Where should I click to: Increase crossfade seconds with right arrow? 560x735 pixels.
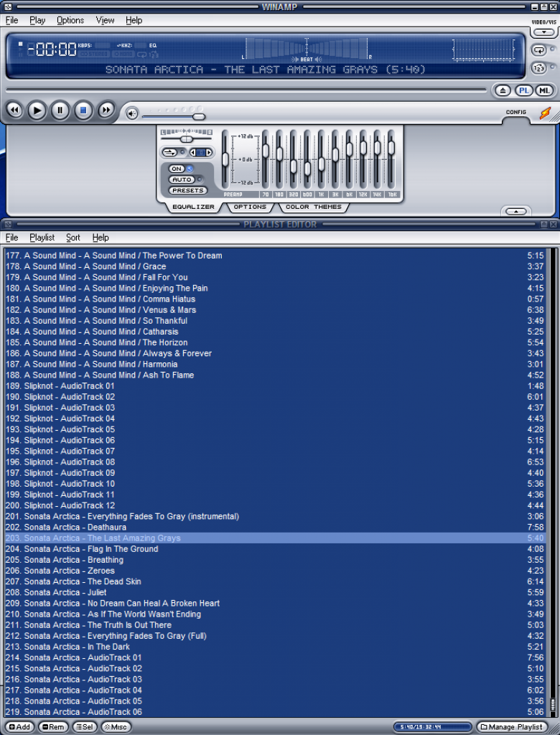point(209,152)
